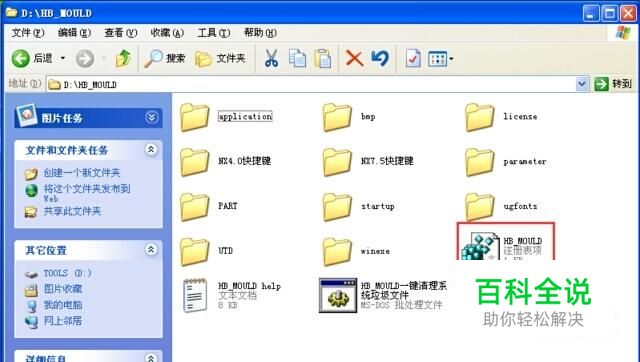Select the HB_MOULD一键清理系统垃圾文件 batch file icon
The height and width of the screenshot is (362, 640).
(x=338, y=295)
